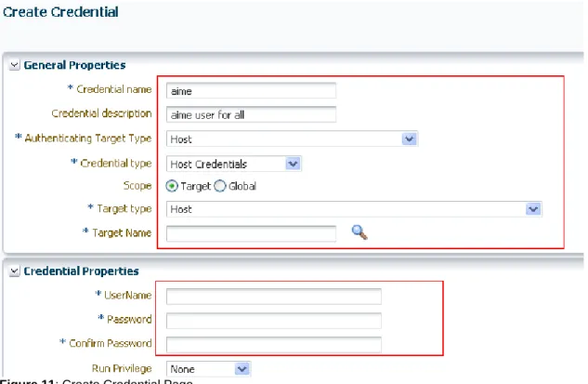Viewport: 588px width, 384px height.
Task: Focus the UserName input field
Action: coord(274,297)
